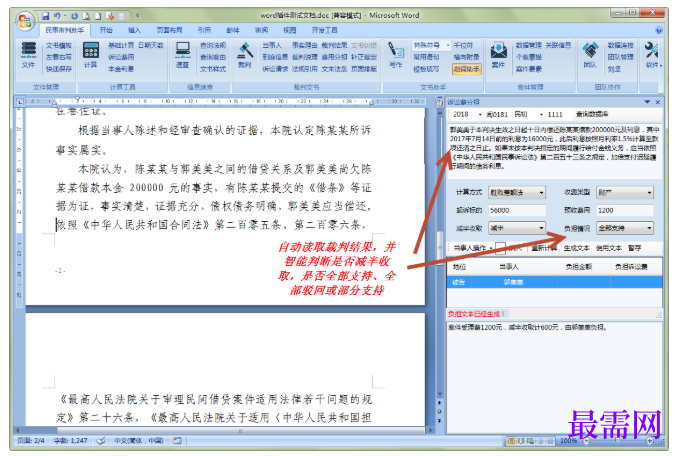The image size is (680, 456).
Task: Select browse object button on scrollbar
Action: [x=439, y=411]
